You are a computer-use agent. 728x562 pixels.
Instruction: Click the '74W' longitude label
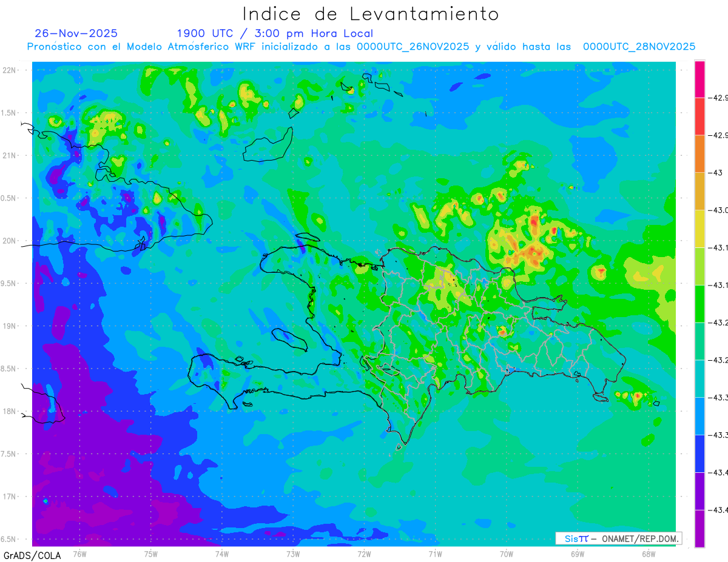click(x=221, y=554)
